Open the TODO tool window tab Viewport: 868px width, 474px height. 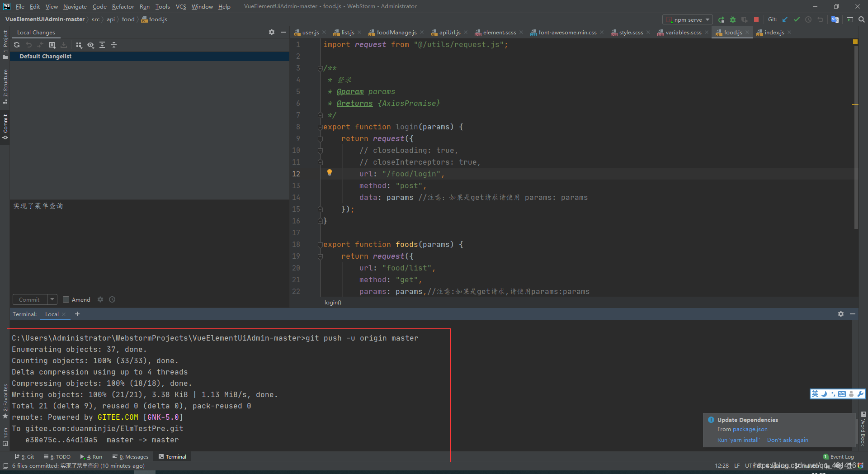coord(57,457)
